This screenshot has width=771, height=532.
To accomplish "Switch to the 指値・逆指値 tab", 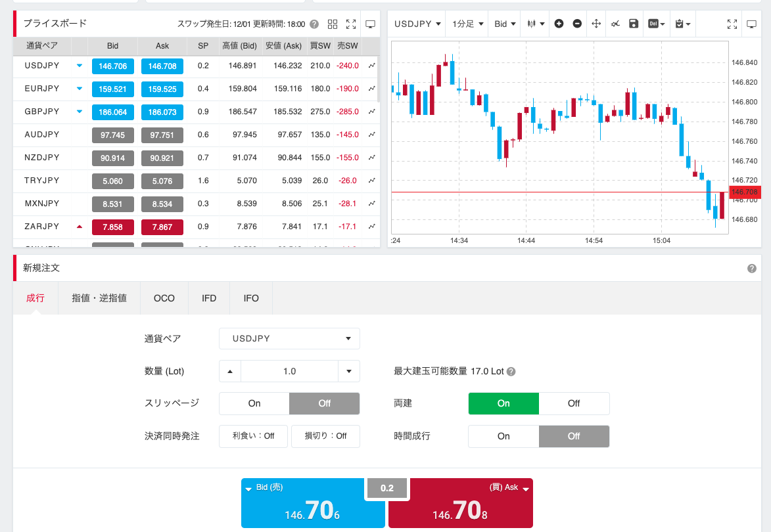I will 99,298.
